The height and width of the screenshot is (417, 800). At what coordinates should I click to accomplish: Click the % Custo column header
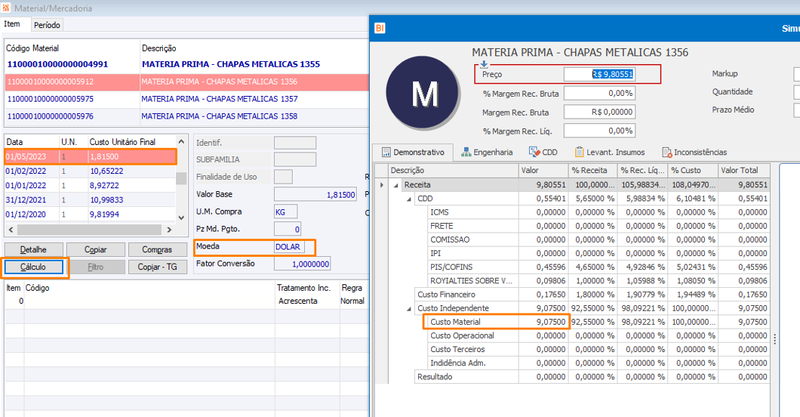coord(692,170)
